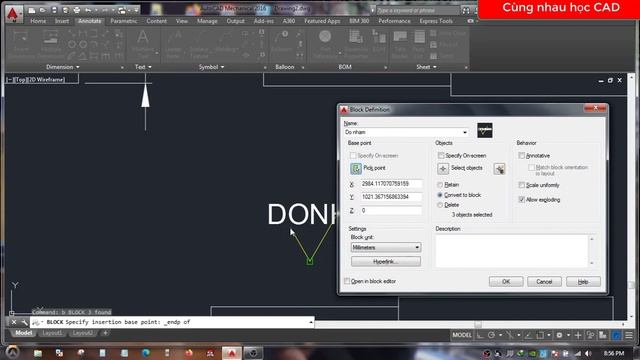Click the Open file icon in quick access toolbar
Image resolution: width=640 pixels, height=360 pixels.
click(42, 10)
